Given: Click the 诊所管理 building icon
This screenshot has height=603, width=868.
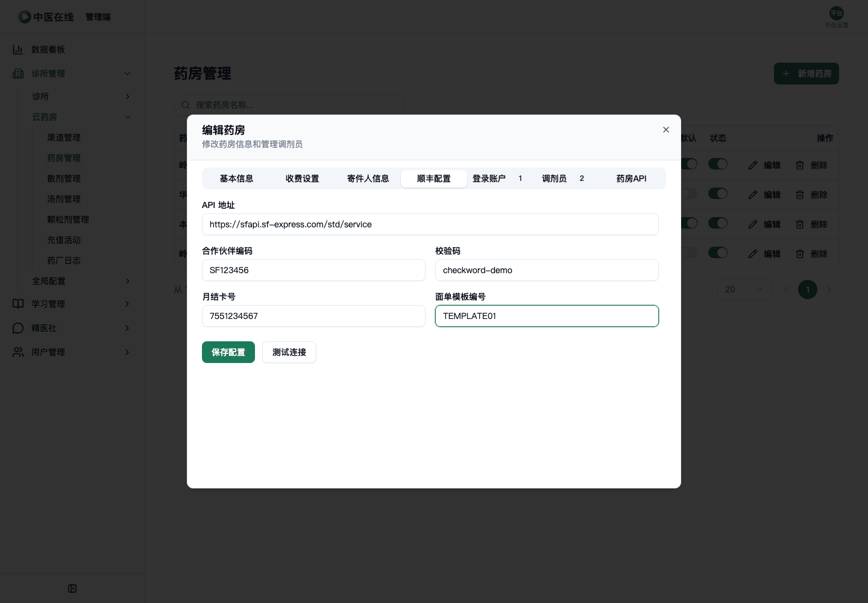Looking at the screenshot, I should (x=18, y=74).
